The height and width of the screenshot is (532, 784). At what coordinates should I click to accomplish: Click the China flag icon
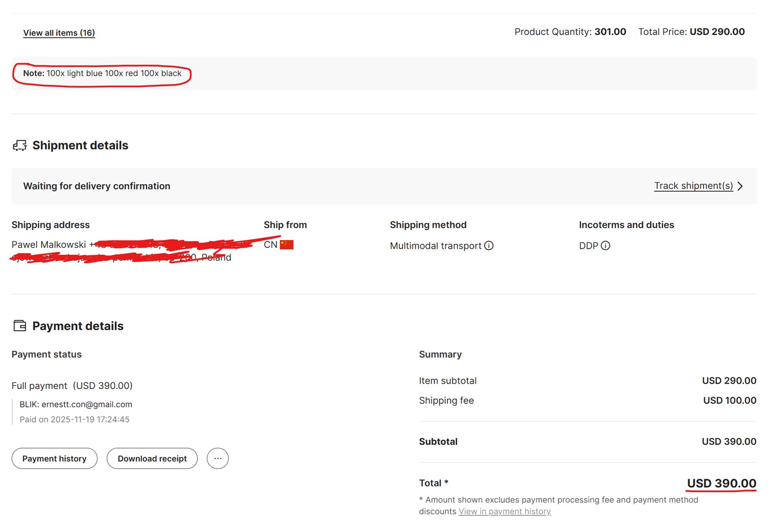tap(287, 244)
